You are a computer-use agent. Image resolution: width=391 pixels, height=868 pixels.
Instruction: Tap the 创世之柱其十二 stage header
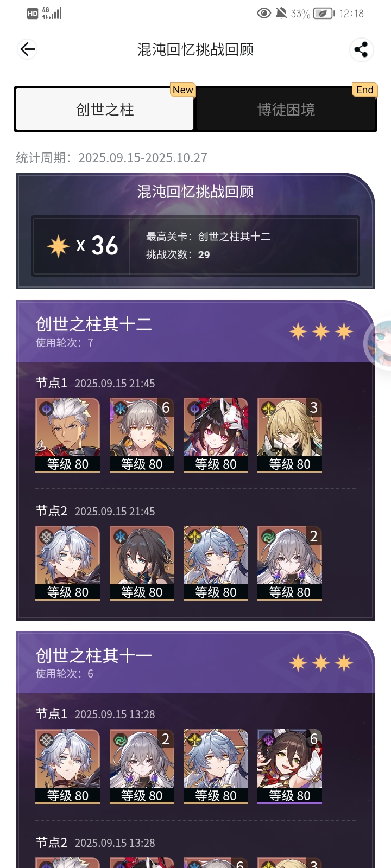point(93,324)
